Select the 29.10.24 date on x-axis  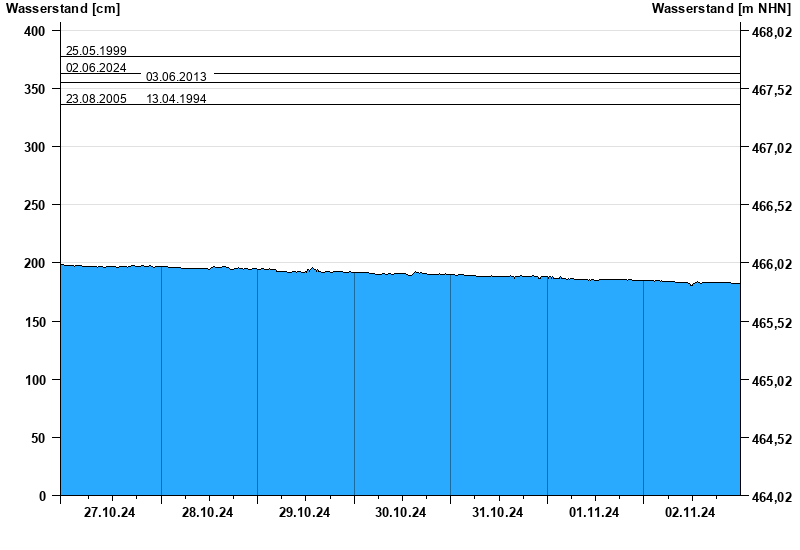point(304,513)
